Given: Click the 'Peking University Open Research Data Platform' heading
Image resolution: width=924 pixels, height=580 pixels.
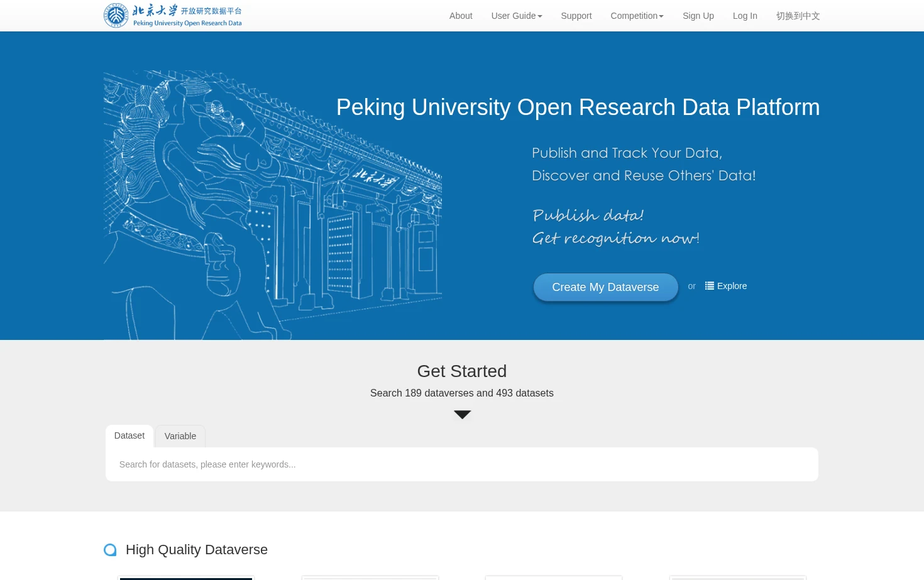Looking at the screenshot, I should tap(578, 107).
